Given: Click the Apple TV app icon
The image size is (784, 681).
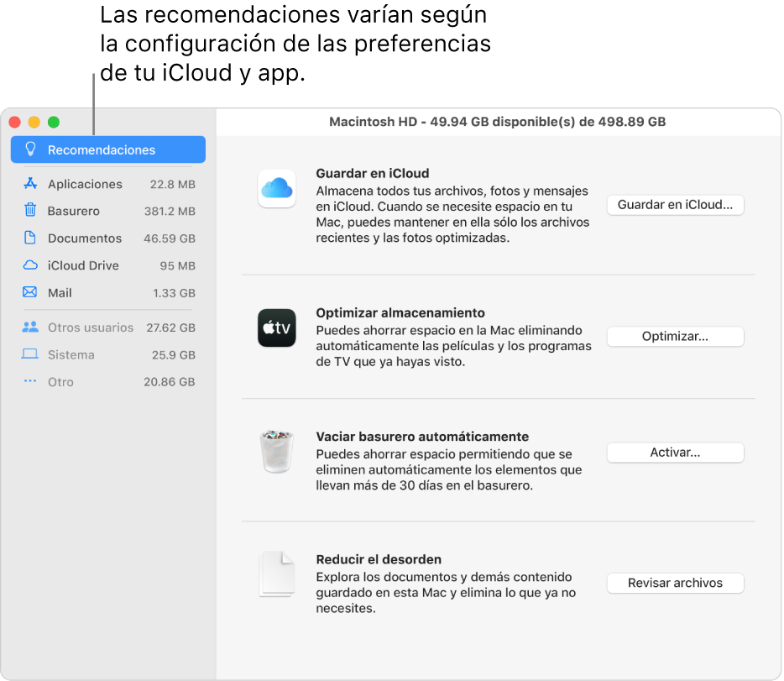Looking at the screenshot, I should [276, 328].
